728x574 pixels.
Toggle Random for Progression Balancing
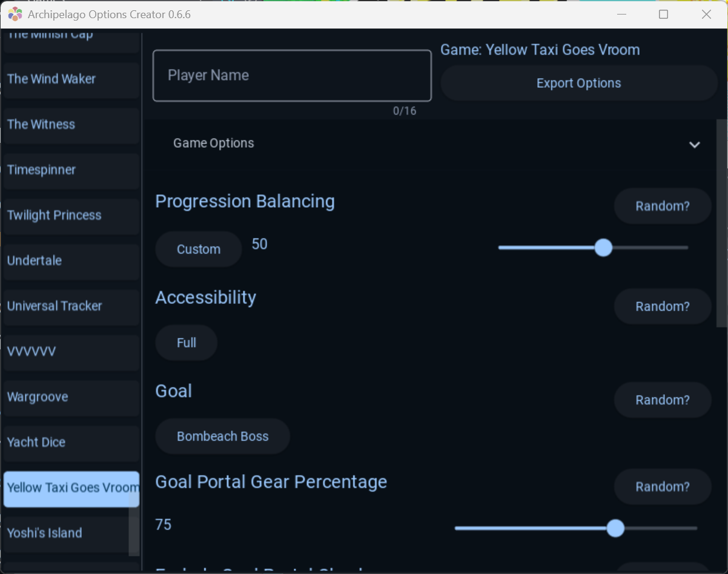pos(663,206)
